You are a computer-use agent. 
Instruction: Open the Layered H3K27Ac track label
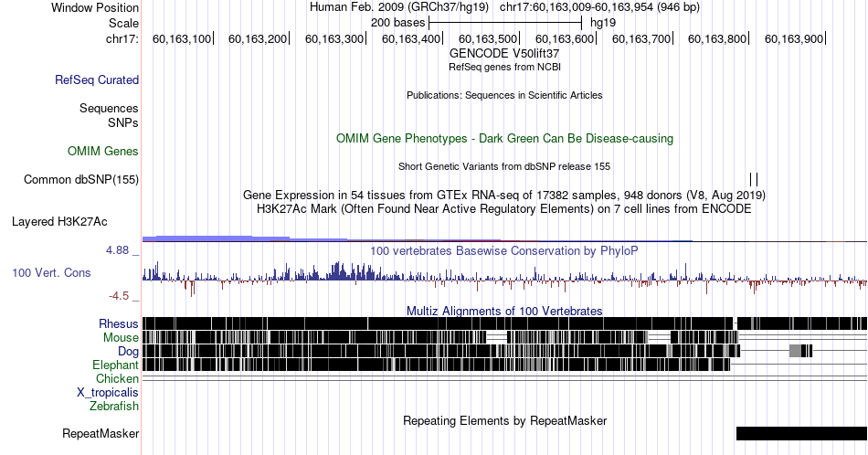pos(59,221)
